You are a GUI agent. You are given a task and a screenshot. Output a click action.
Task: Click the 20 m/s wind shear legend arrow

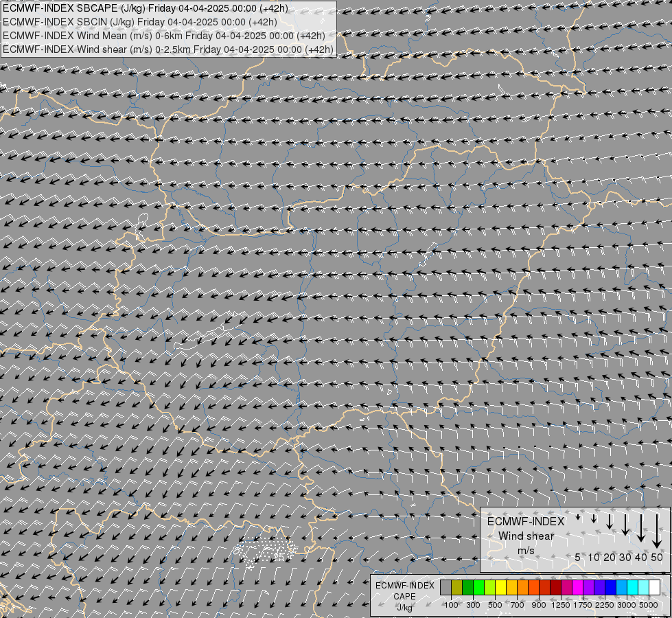(x=610, y=521)
